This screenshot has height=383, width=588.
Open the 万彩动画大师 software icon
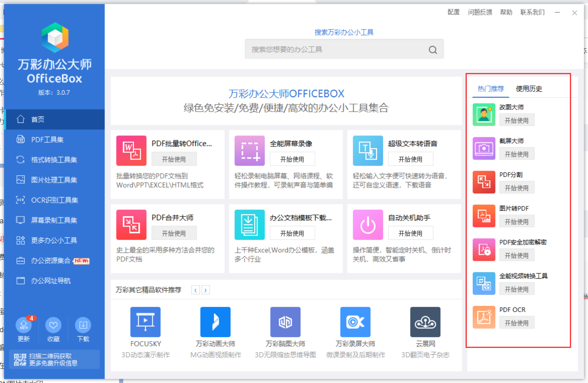tap(215, 322)
